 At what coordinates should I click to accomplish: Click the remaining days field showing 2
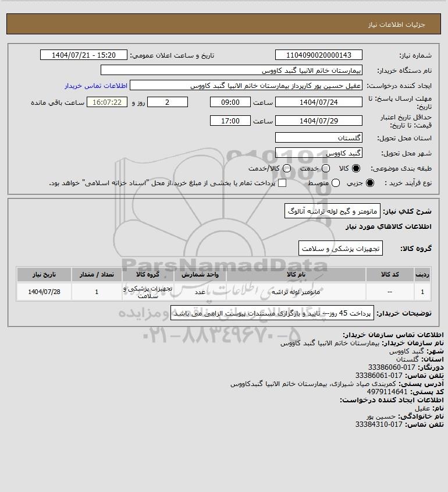[x=168, y=102]
